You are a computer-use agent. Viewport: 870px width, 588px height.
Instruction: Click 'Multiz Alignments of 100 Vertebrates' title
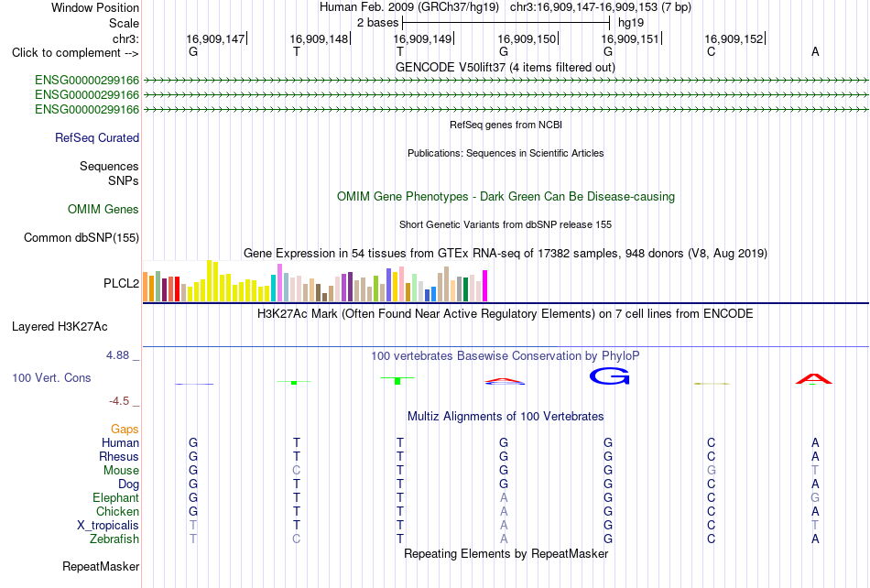[x=506, y=416]
